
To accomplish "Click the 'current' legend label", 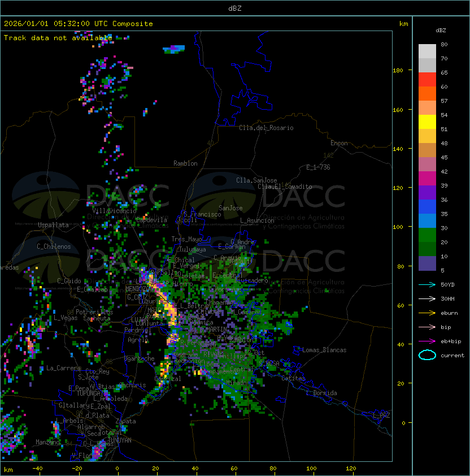I will coord(452,356).
